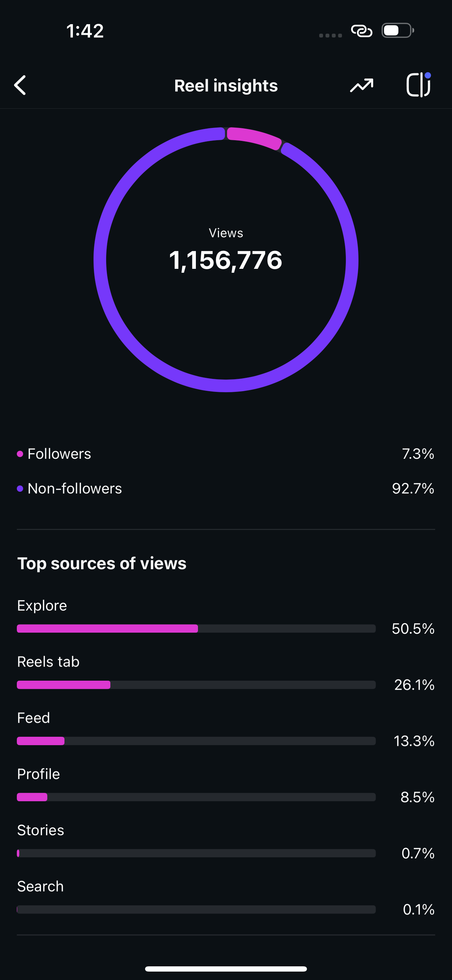Tap the pink Followers legend dot
This screenshot has height=980, width=452.
20,454
